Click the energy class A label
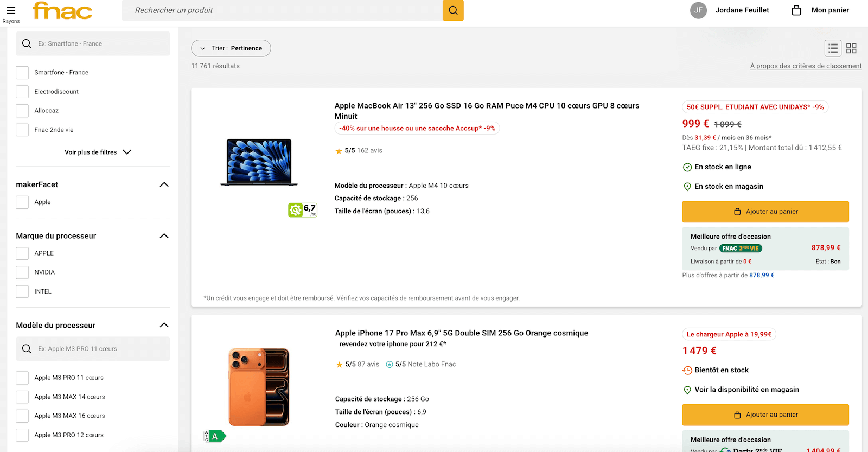This screenshot has height=452, width=868. [x=215, y=436]
